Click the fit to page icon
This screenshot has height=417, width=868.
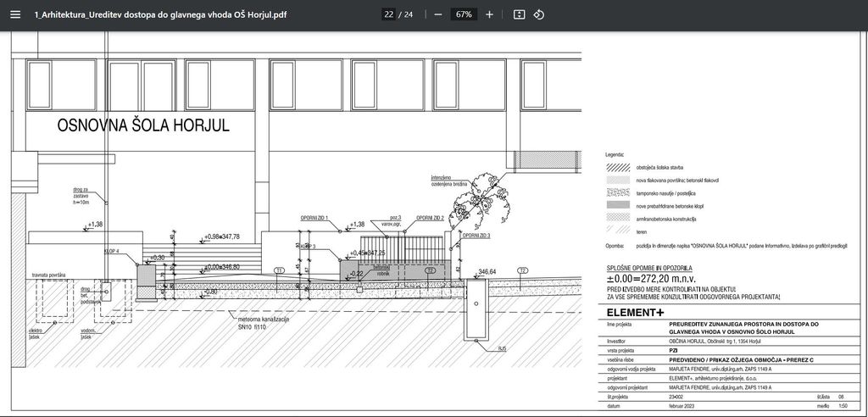coord(519,14)
